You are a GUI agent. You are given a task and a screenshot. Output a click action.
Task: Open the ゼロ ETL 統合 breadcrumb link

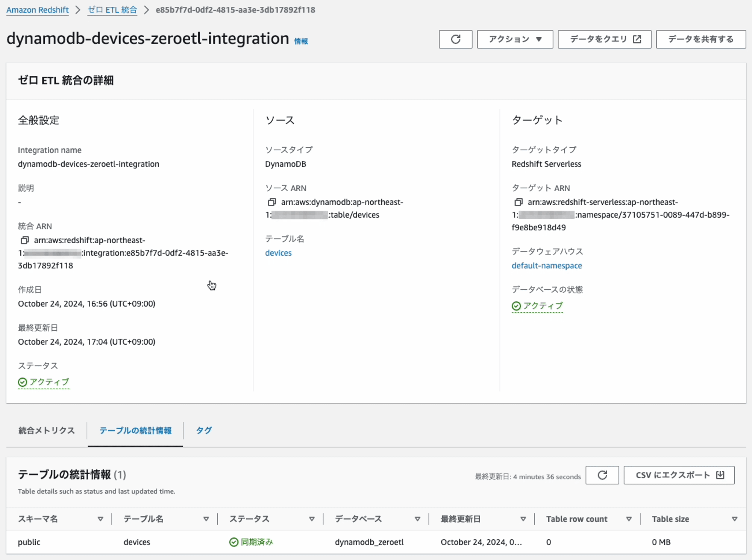[112, 10]
